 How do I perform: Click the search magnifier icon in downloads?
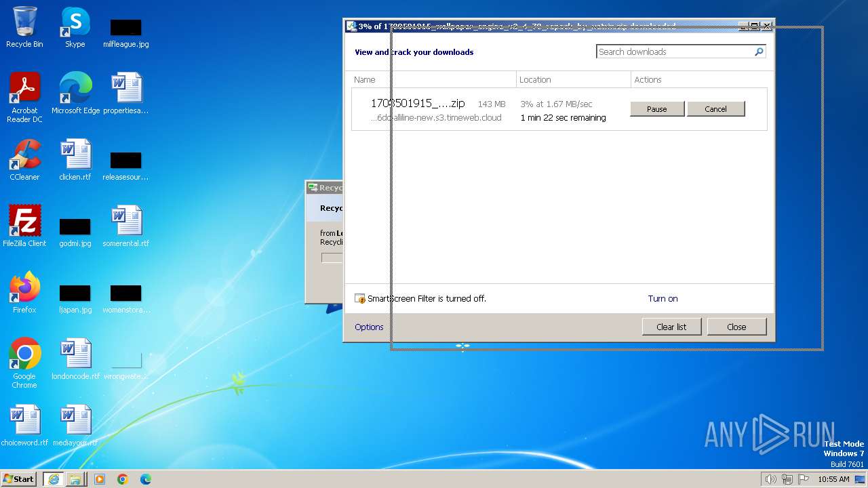[x=759, y=52]
